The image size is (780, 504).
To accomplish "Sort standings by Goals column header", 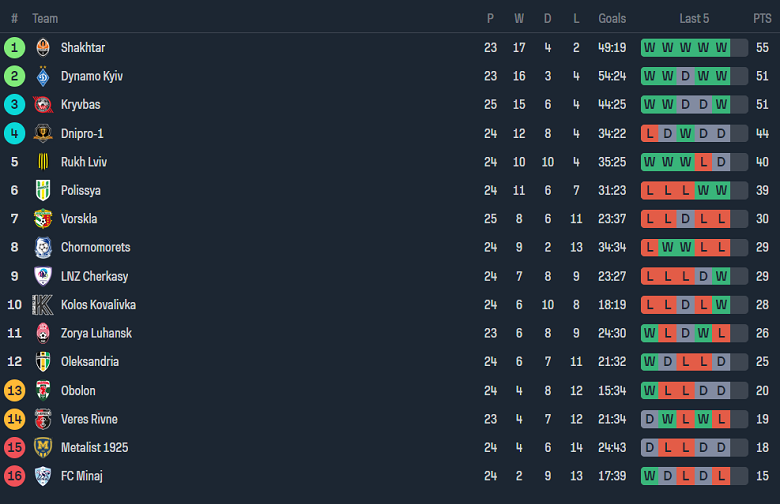I will [x=612, y=18].
